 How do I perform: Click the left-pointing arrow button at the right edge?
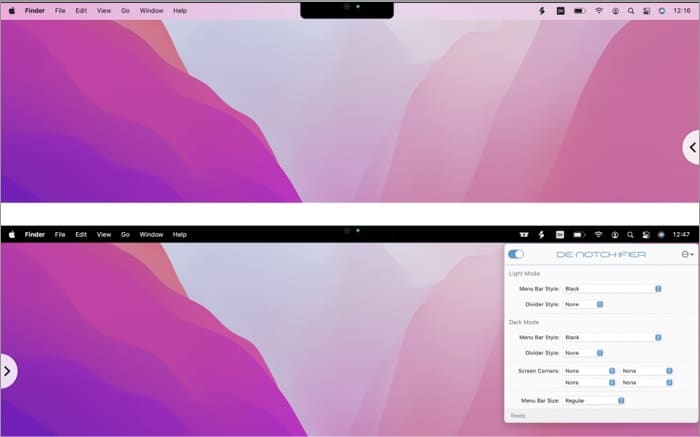coord(691,147)
